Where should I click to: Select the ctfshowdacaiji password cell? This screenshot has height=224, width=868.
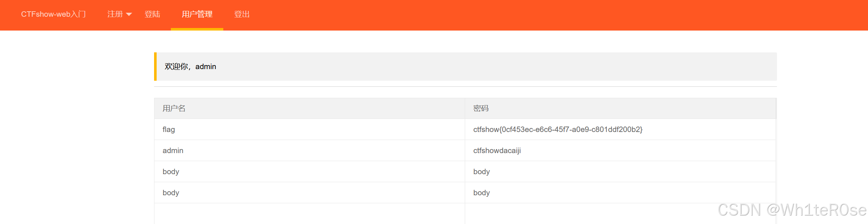tap(620, 151)
